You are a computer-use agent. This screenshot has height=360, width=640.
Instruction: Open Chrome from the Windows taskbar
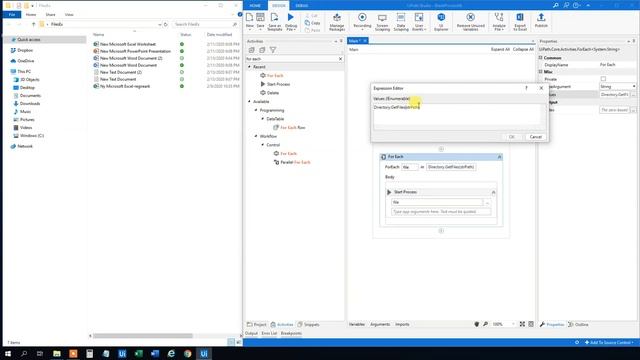187,353
